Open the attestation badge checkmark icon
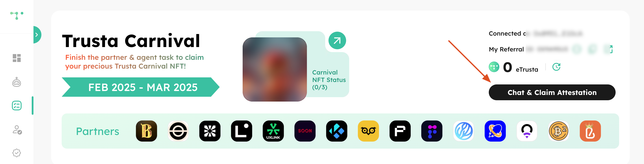 point(17,153)
